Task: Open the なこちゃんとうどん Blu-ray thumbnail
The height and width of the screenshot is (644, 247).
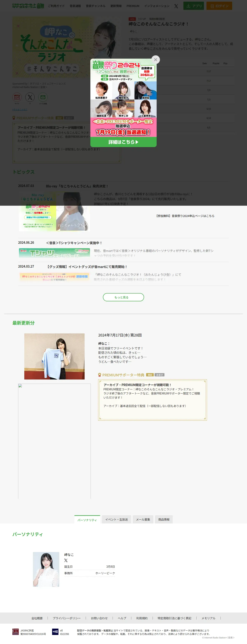Action: [x=54, y=211]
